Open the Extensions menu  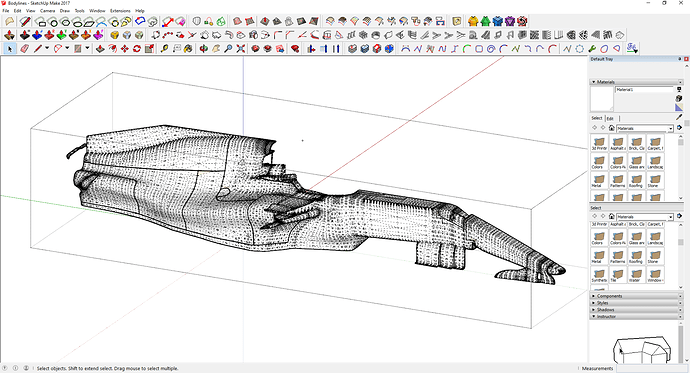click(x=120, y=11)
